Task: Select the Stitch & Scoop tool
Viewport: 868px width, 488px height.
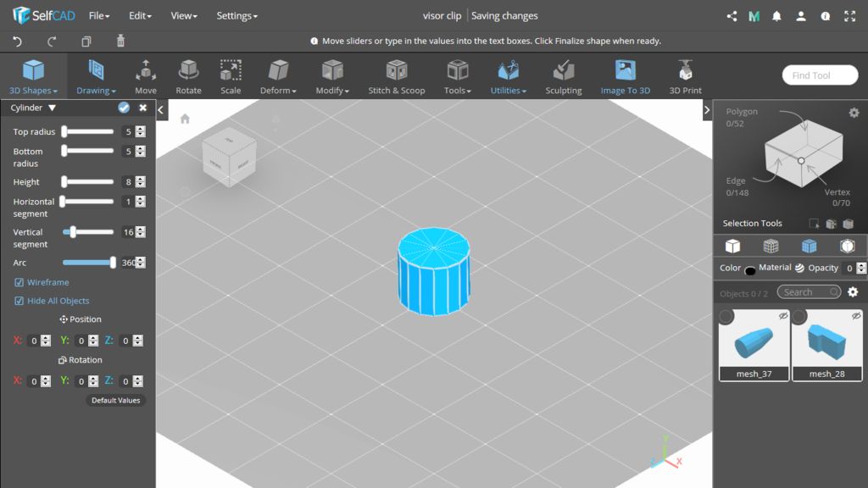Action: tap(397, 77)
